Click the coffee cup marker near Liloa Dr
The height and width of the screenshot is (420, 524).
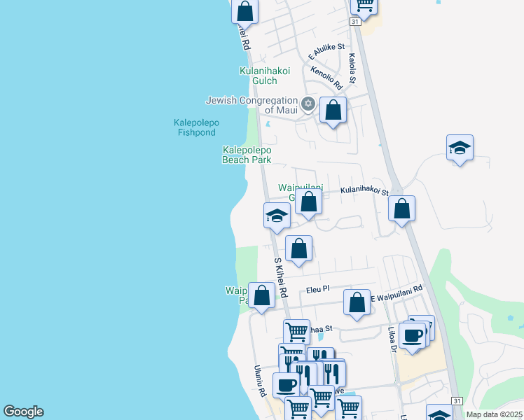412,337
